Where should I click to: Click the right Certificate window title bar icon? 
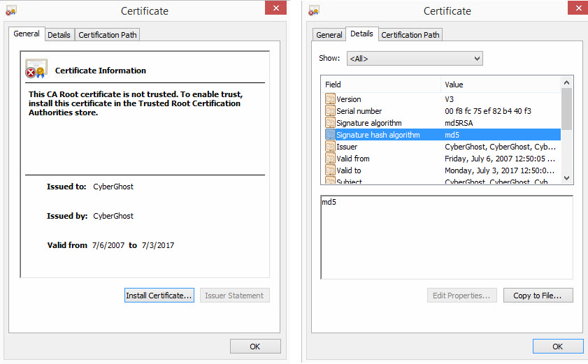pos(313,11)
